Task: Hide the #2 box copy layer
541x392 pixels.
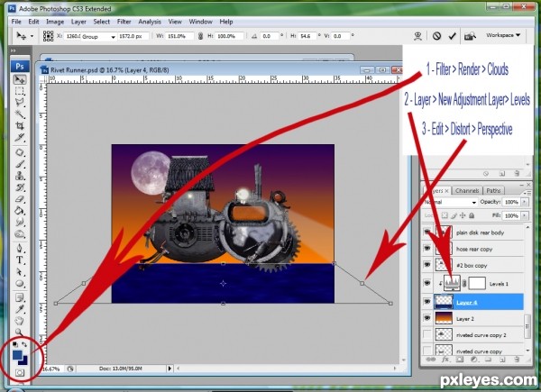Action: (x=427, y=265)
